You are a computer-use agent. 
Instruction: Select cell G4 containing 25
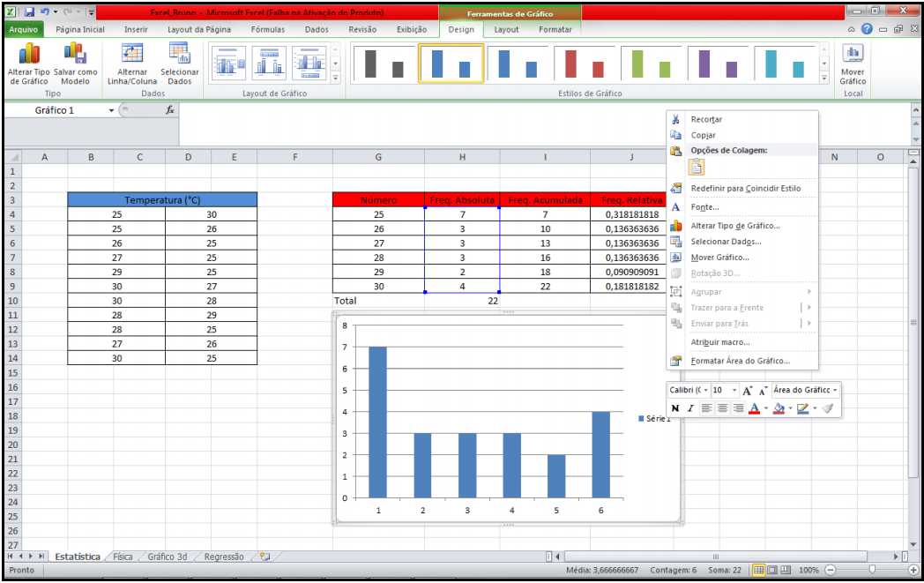[x=378, y=214]
